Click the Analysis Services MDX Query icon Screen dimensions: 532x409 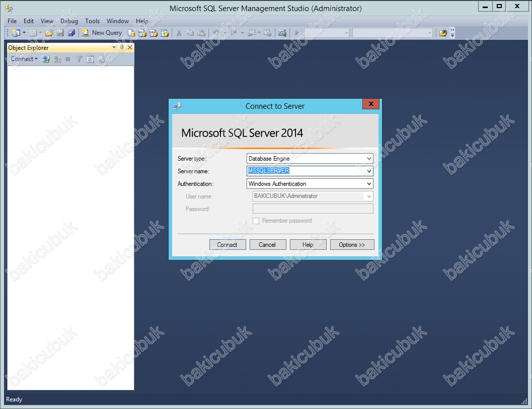[142, 33]
